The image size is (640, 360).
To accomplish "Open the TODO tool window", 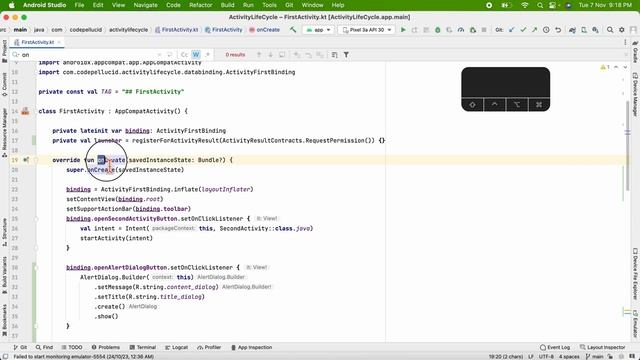I will (x=72, y=347).
